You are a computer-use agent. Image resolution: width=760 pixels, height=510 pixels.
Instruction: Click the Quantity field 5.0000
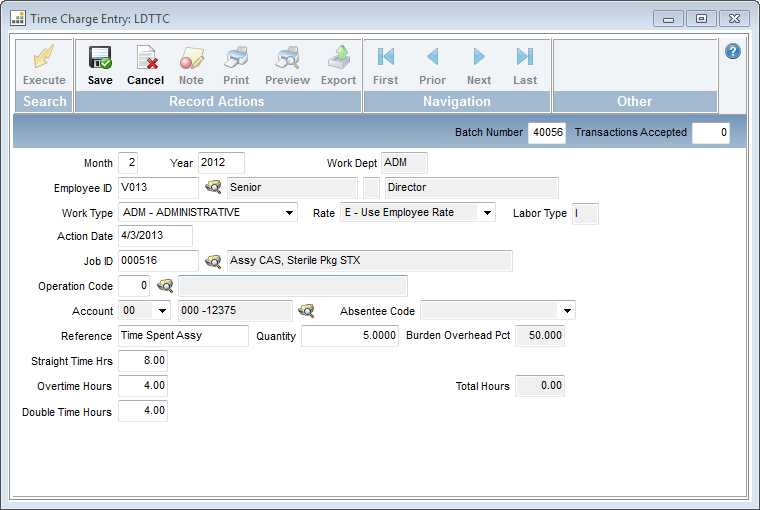[x=350, y=335]
